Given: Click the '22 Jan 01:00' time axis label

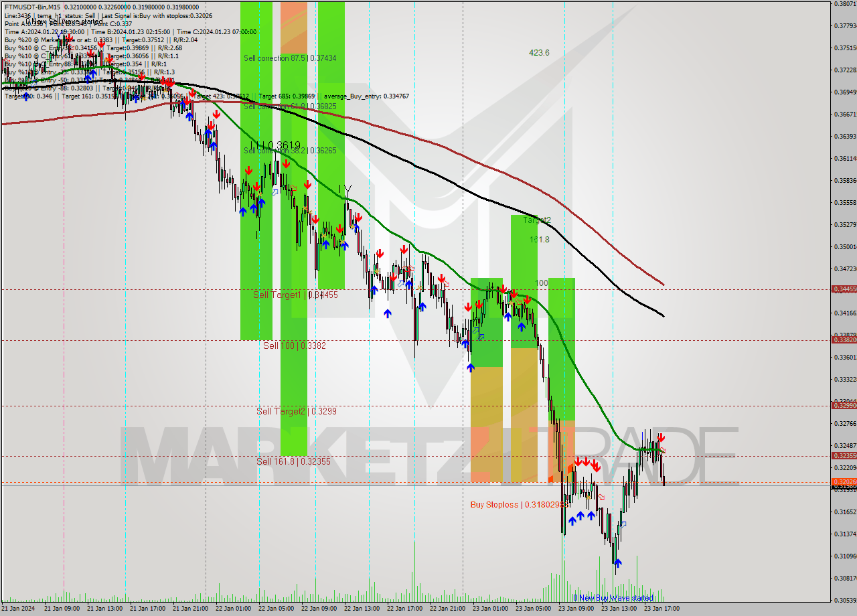Looking at the screenshot, I should [234, 609].
